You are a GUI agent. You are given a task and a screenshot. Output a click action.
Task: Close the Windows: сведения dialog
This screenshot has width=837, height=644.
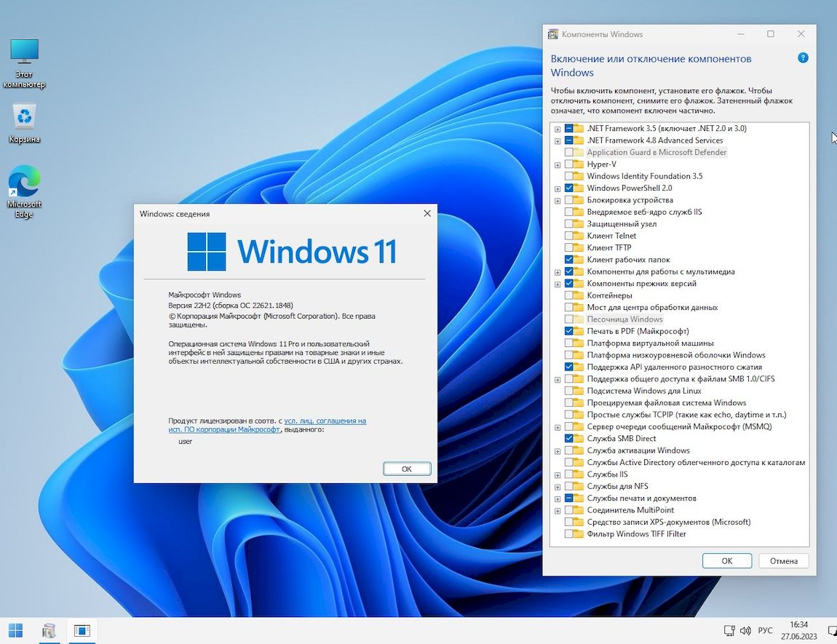pos(427,213)
